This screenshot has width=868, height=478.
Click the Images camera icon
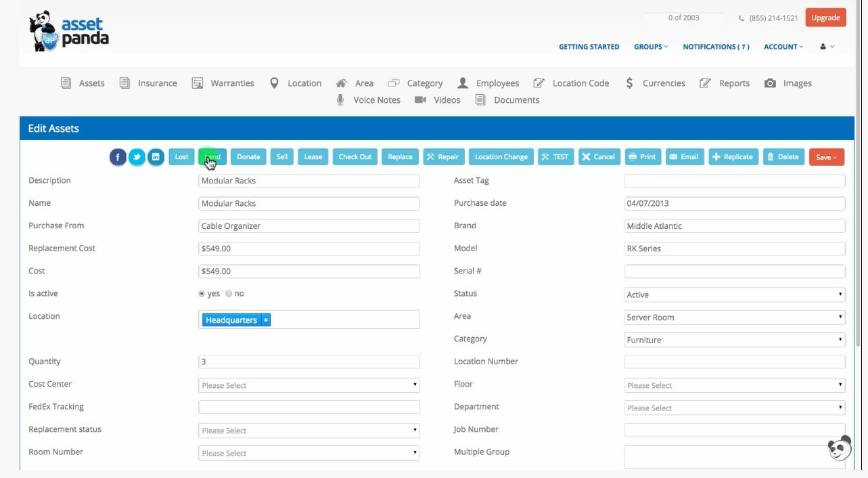tap(770, 83)
